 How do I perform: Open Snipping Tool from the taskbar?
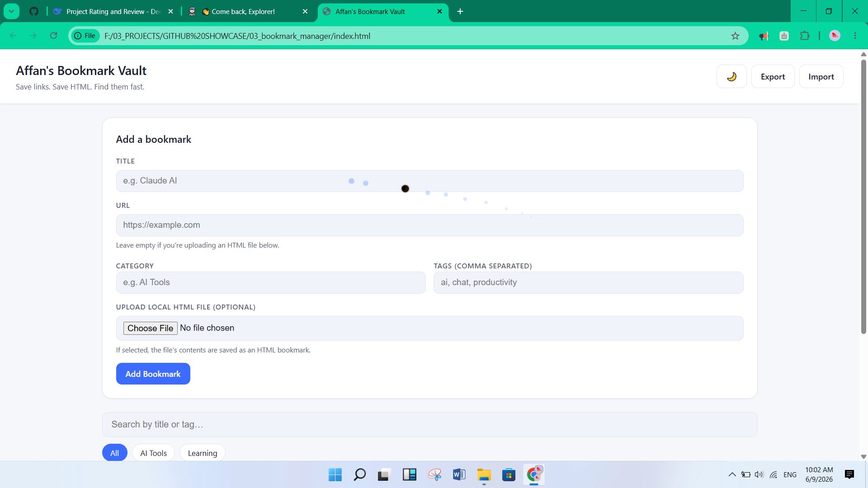click(x=434, y=474)
